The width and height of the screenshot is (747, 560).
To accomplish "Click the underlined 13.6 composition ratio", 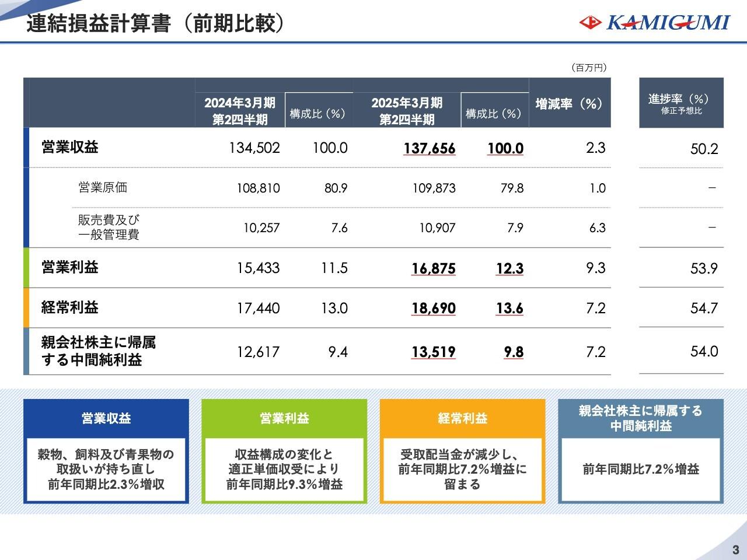I will pos(510,309).
